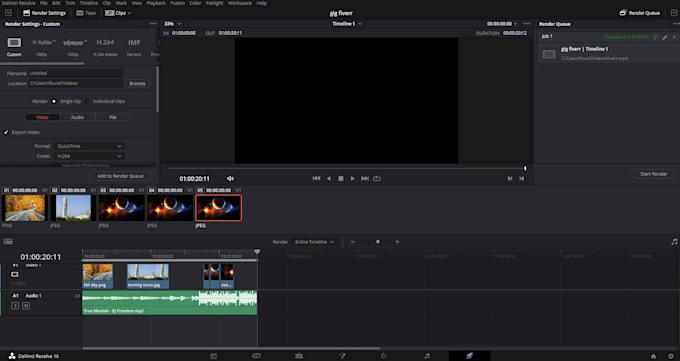Open the Tape toolbar option
Screen dimensions: 680x361
86,13
